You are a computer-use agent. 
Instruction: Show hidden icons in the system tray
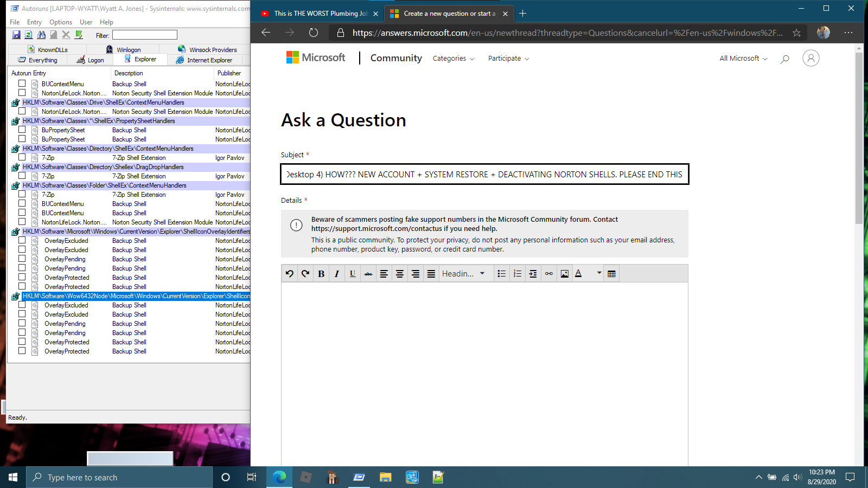[758, 477]
